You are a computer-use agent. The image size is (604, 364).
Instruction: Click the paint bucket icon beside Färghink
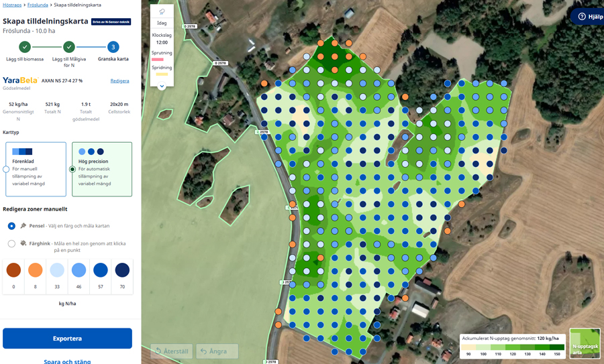point(23,243)
